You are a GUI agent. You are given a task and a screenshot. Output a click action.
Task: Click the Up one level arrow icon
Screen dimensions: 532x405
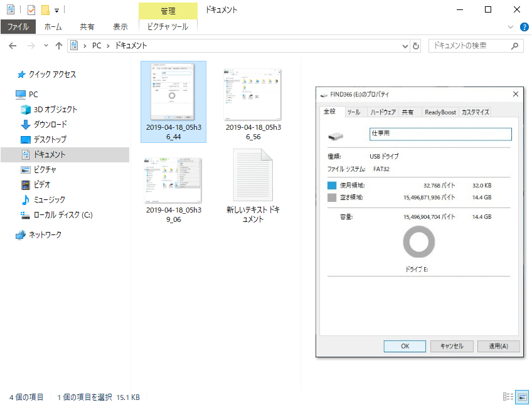(59, 46)
